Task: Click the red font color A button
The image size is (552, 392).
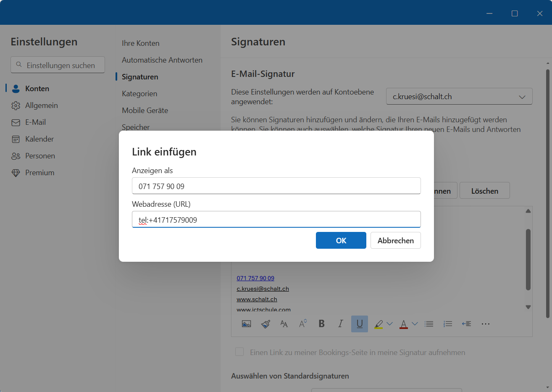Action: [x=403, y=324]
